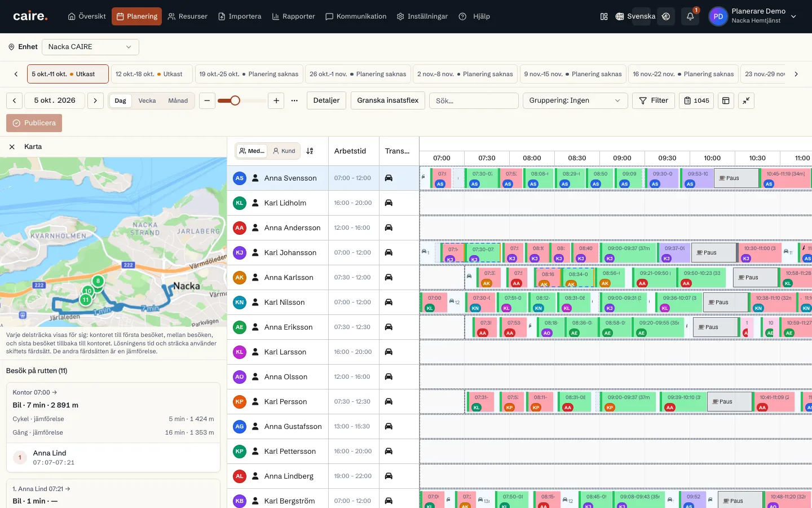Open the notifications bell

690,16
